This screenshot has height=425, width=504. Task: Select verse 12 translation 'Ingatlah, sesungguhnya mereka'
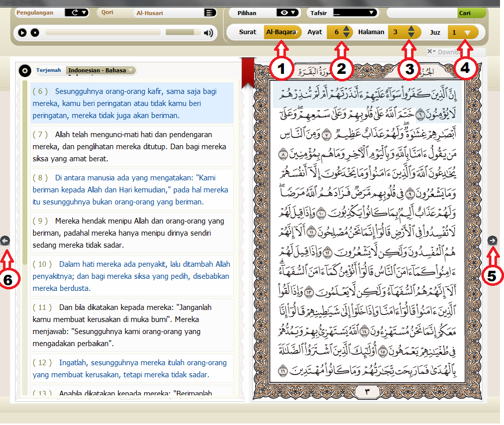(132, 368)
